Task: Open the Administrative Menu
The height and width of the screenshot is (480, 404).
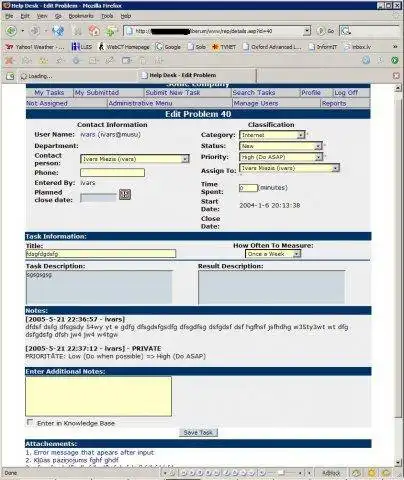Action: coord(140,103)
